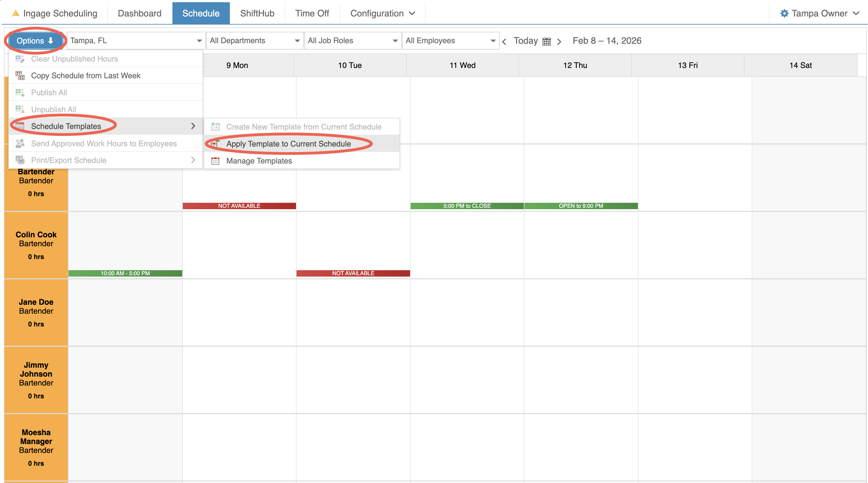Choose Manage Templates menu item
This screenshot has height=483, width=868.
tap(259, 161)
